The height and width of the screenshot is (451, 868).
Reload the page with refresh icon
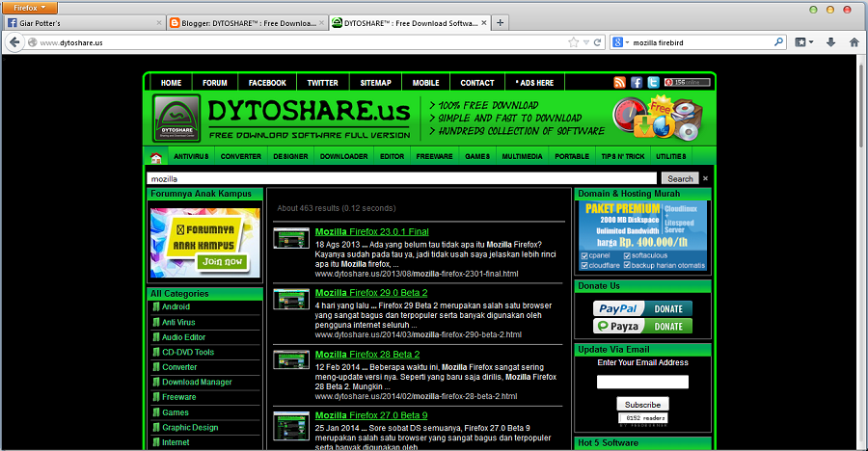[x=597, y=42]
